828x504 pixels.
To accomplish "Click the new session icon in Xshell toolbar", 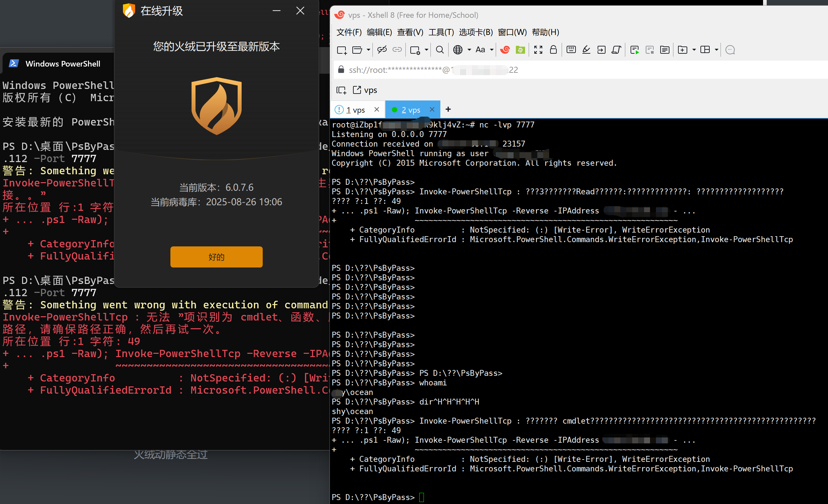I will [x=341, y=50].
